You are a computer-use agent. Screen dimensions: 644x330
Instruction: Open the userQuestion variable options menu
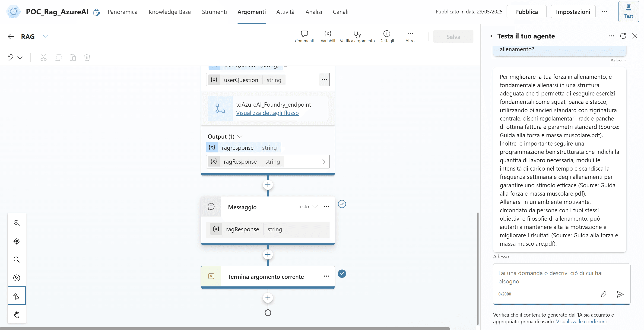(324, 79)
